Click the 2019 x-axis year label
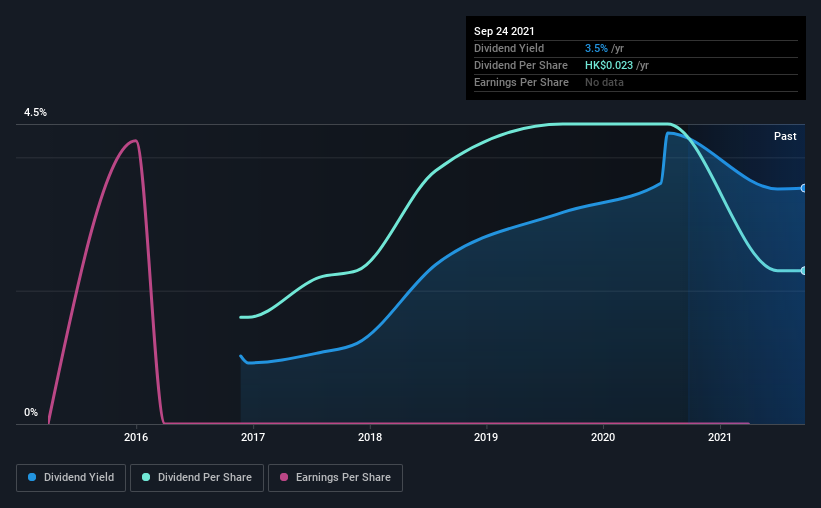The width and height of the screenshot is (821, 508). point(486,437)
